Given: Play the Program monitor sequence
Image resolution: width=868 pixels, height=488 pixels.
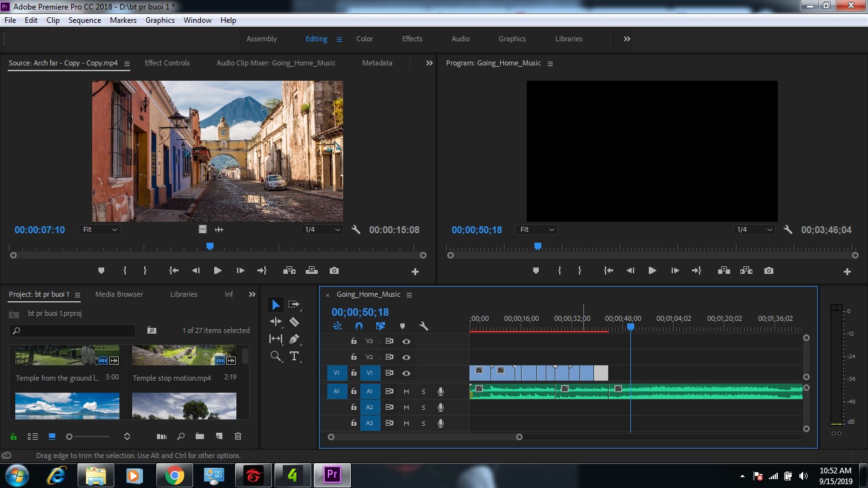Looking at the screenshot, I should click(652, 271).
